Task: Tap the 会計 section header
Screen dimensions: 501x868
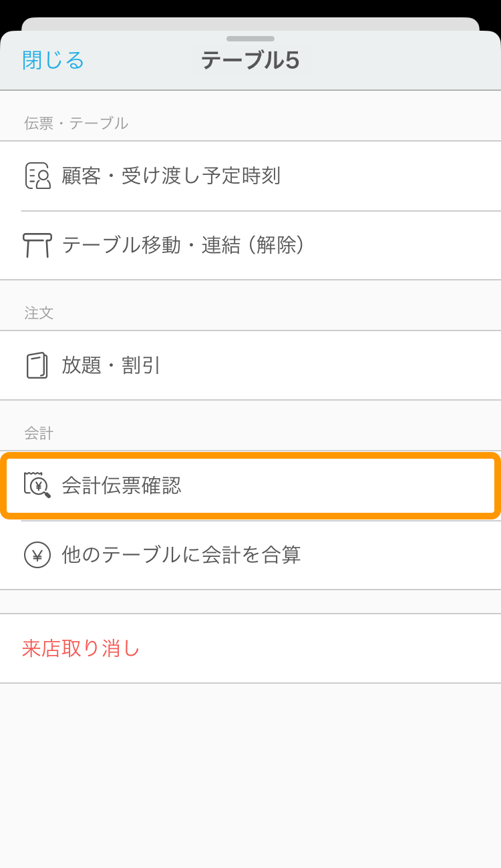Action: point(39,433)
